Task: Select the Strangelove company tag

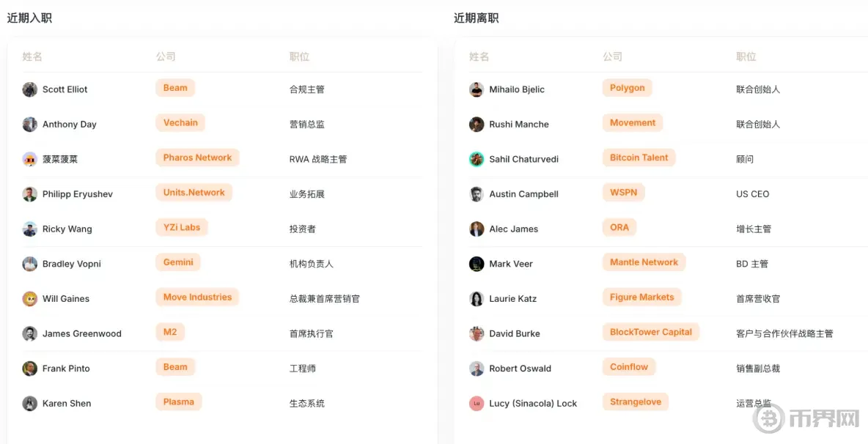Action: pos(635,402)
